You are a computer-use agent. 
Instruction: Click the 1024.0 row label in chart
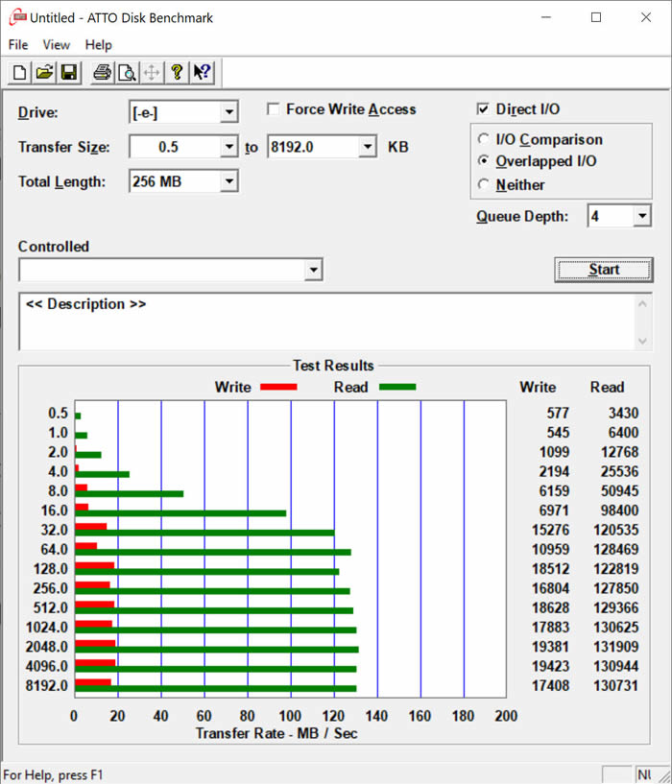[46, 627]
